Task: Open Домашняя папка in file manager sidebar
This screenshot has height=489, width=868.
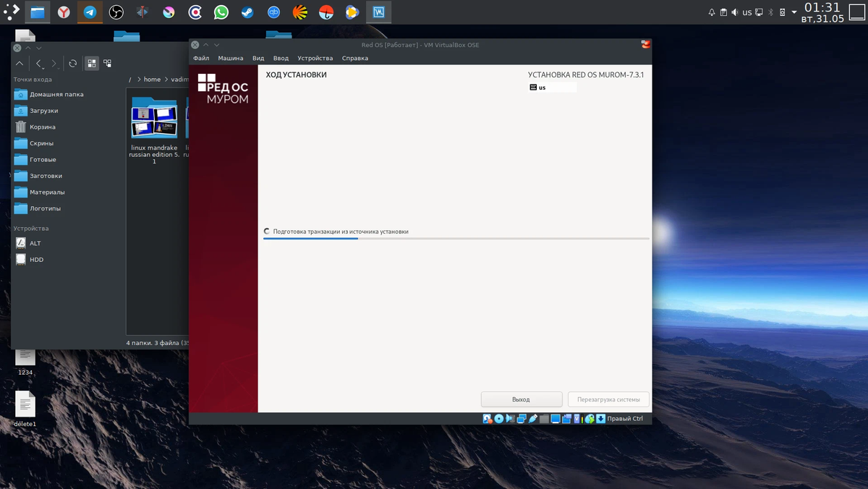Action: [x=48, y=94]
